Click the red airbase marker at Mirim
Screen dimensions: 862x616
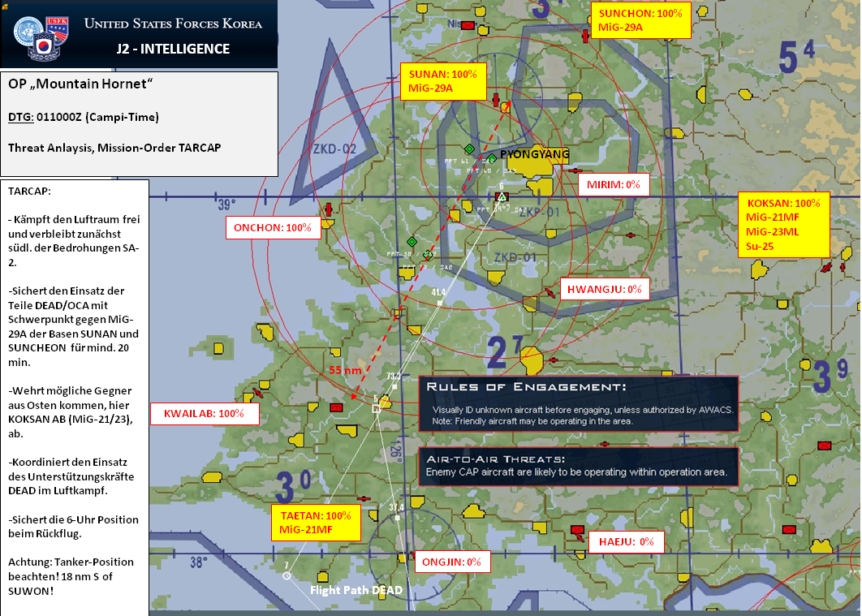click(575, 171)
